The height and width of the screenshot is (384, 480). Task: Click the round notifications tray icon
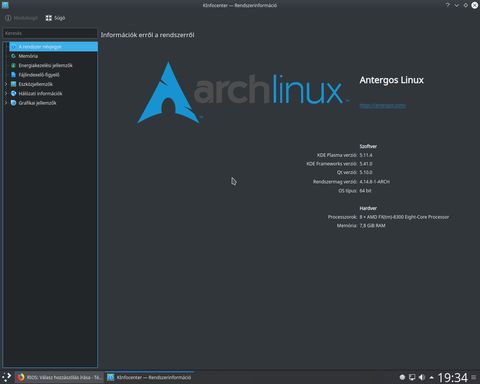[x=402, y=377]
